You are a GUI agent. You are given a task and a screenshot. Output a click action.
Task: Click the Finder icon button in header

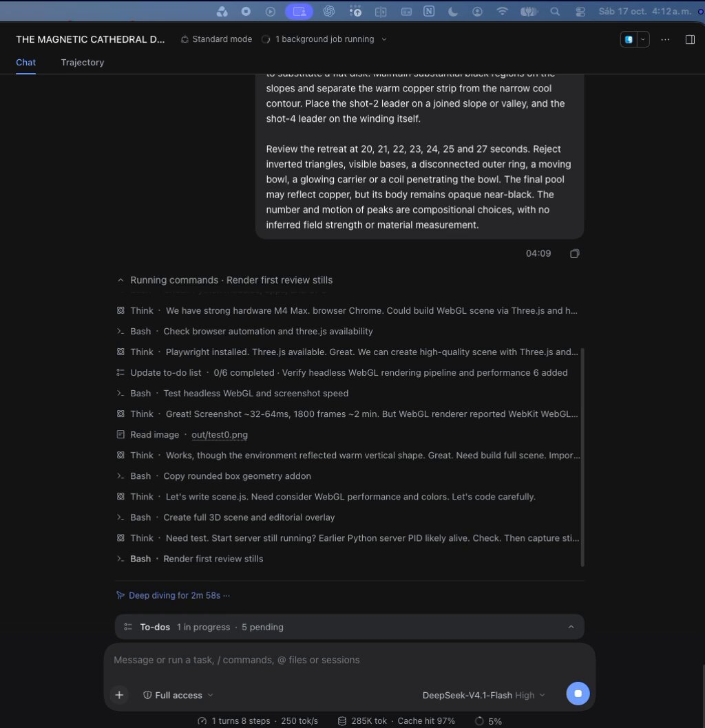coord(629,39)
